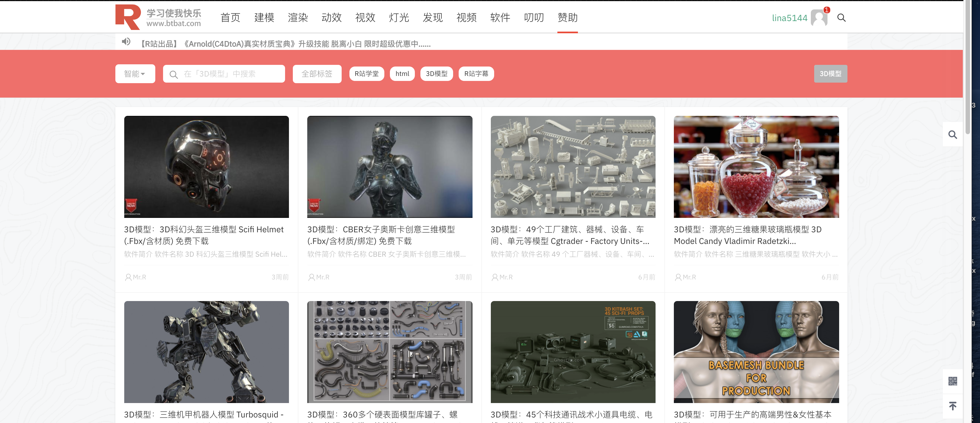Screen dimensions: 980x423
Task: Go to the 建模 section
Action: 264,17
